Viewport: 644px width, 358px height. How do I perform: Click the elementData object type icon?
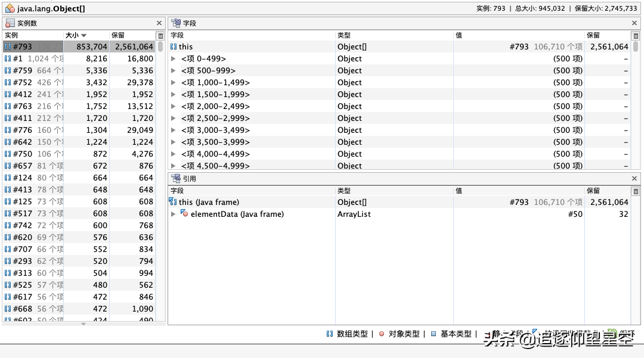[184, 214]
